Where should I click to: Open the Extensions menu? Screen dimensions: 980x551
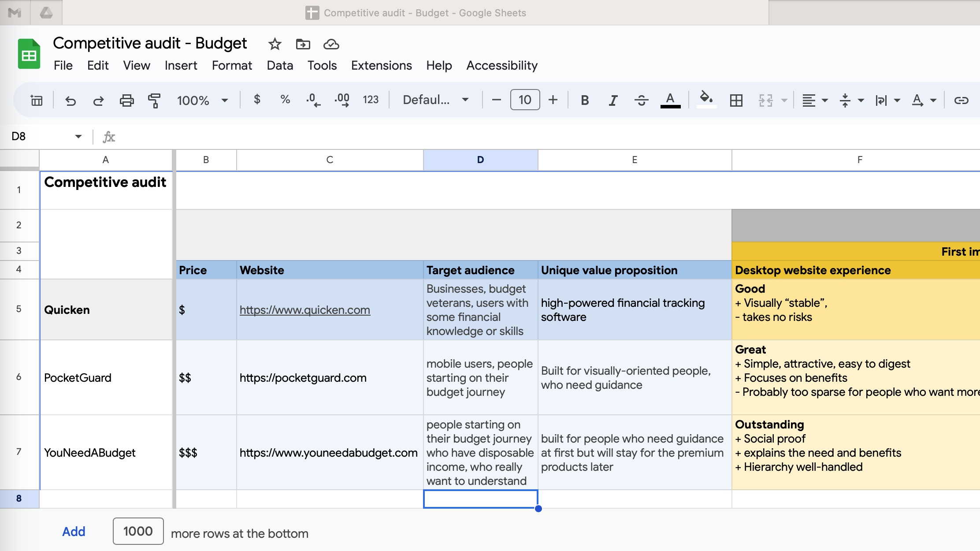point(382,66)
